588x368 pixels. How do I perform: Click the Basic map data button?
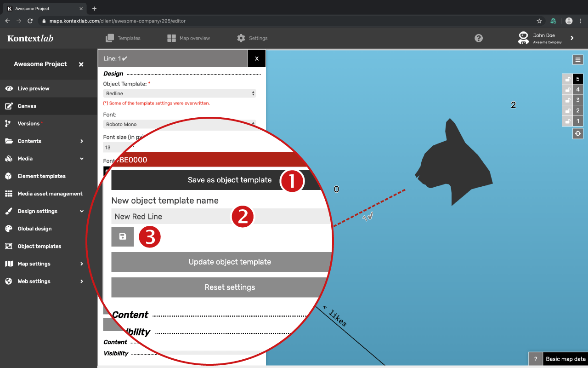(565, 359)
